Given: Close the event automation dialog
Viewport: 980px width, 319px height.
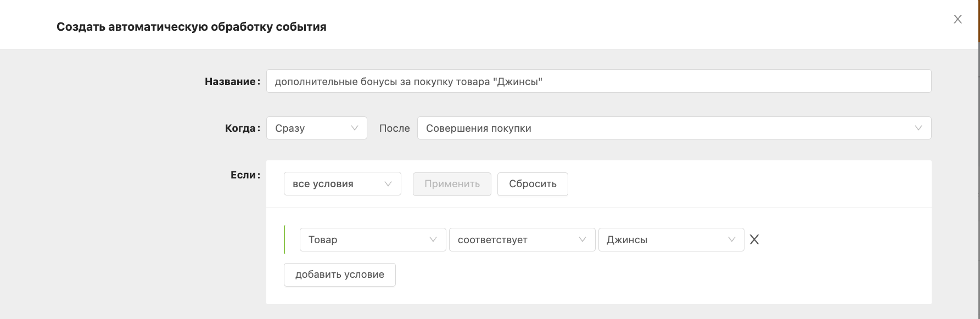Looking at the screenshot, I should 957,19.
